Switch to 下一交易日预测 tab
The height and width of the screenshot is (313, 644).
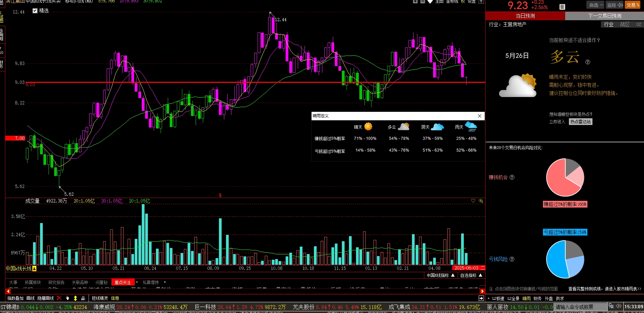[x=605, y=16]
